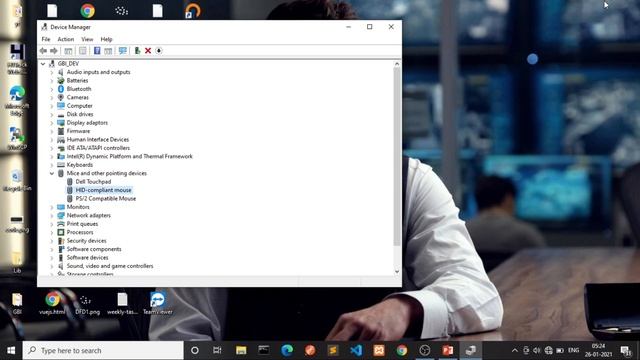Click the Disable device down-arrow icon
This screenshot has height=360, width=640.
(x=159, y=51)
